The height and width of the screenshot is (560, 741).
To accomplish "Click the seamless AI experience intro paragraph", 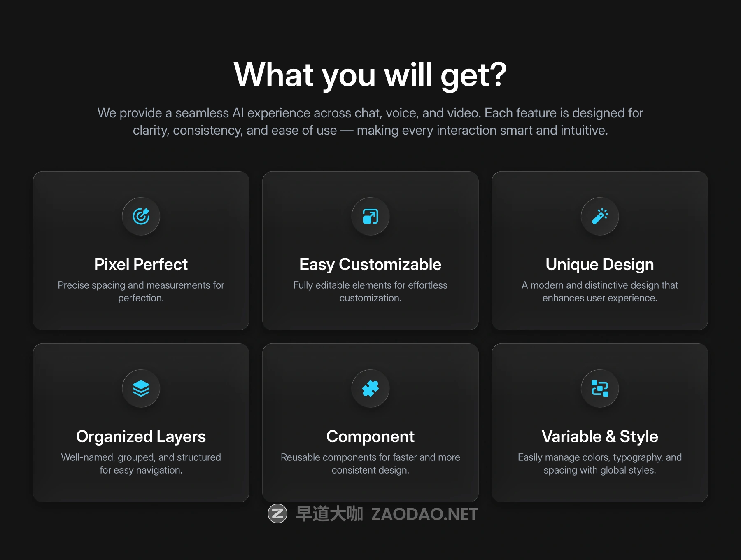I will 370,121.
